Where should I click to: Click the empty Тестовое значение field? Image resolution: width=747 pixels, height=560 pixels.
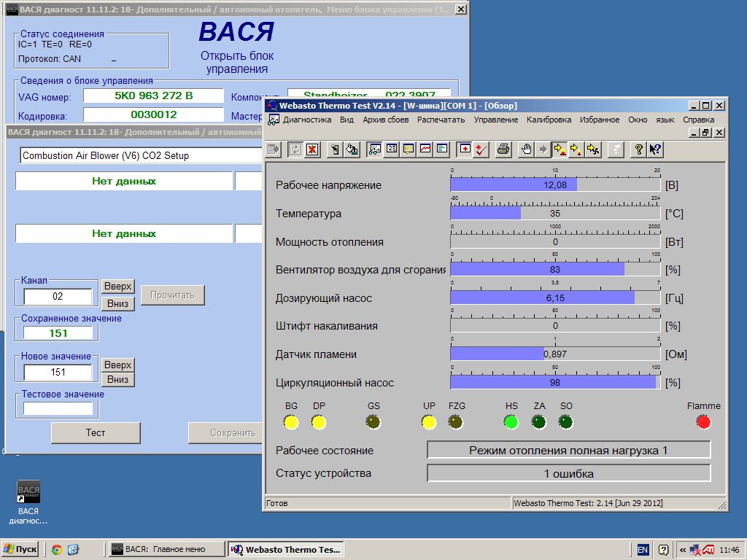tap(58, 408)
